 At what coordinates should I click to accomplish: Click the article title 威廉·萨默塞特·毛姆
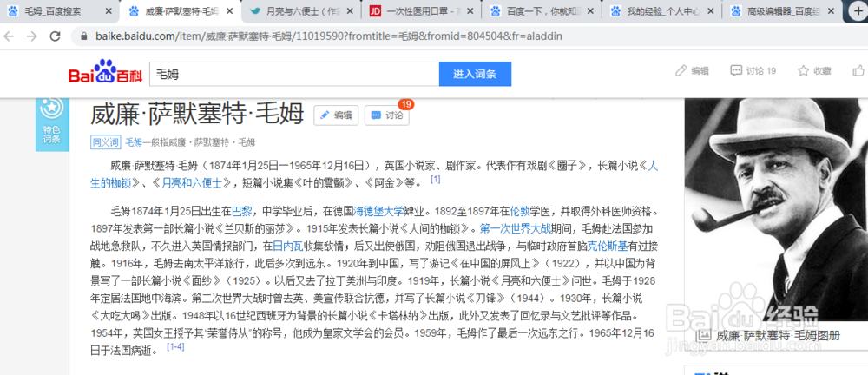click(197, 115)
